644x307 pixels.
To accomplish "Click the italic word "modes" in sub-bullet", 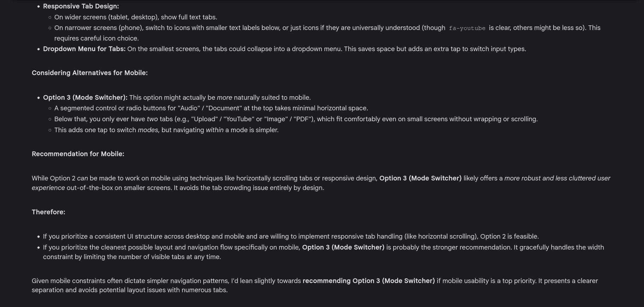I will pyautogui.click(x=148, y=130).
